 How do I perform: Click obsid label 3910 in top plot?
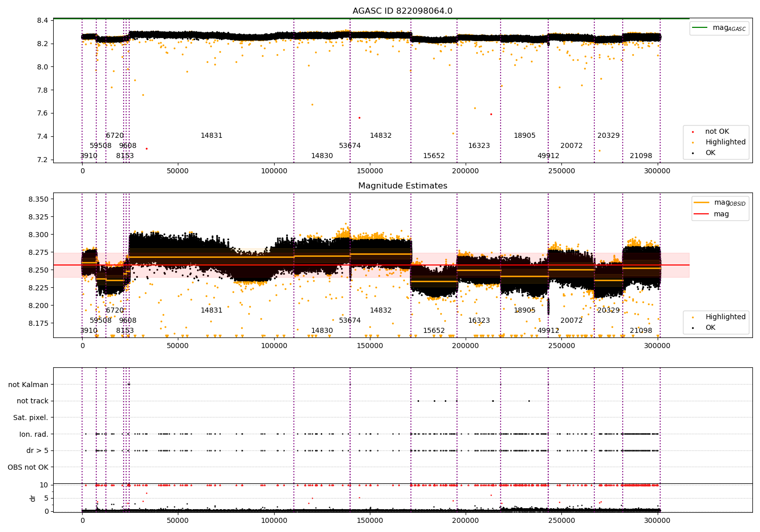coord(89,156)
